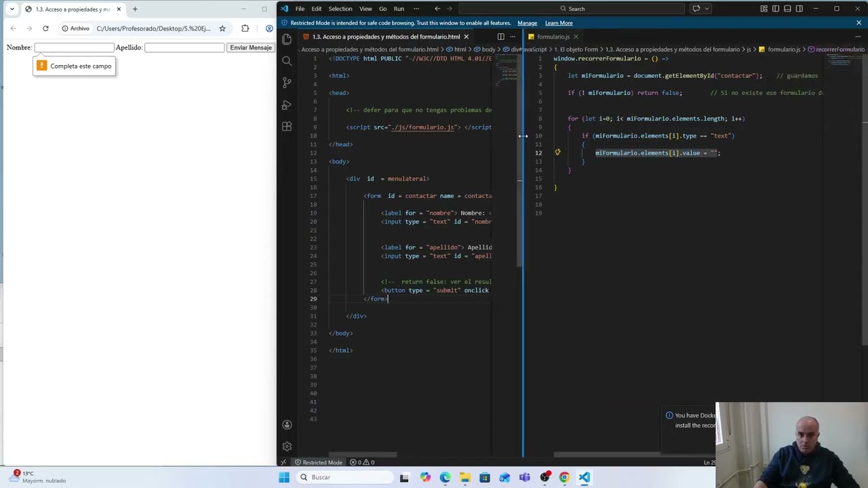Screen dimensions: 868x488
Task: View site information via Archivo chip
Action: [75, 28]
